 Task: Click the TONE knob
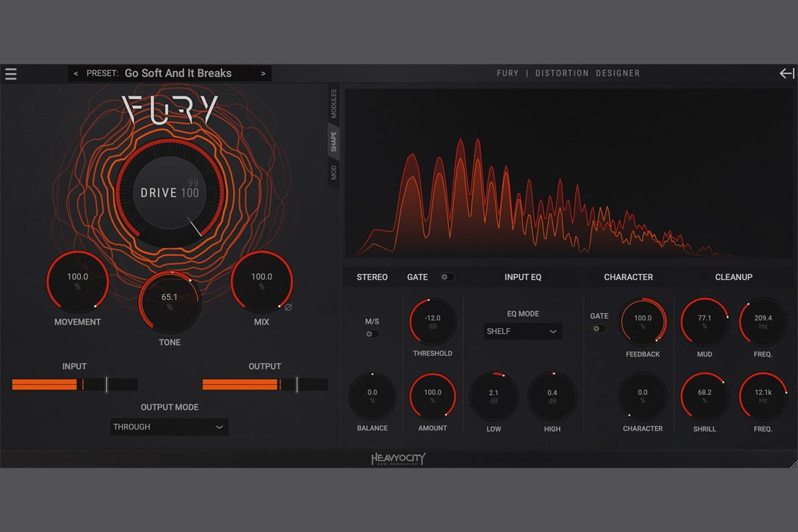[170, 303]
